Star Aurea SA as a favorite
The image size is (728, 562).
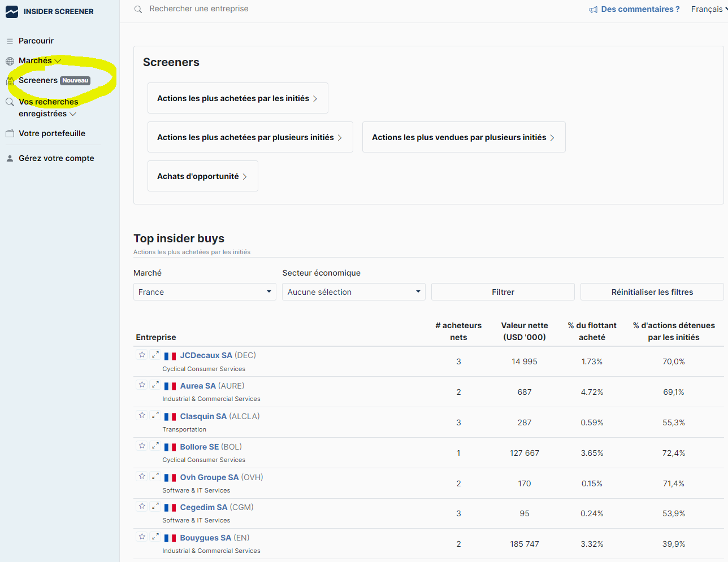click(142, 385)
